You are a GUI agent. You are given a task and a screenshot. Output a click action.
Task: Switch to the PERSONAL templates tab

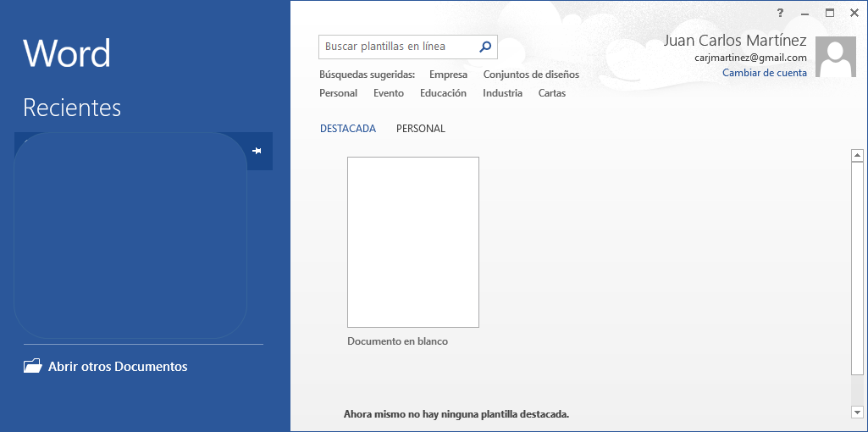tap(421, 129)
